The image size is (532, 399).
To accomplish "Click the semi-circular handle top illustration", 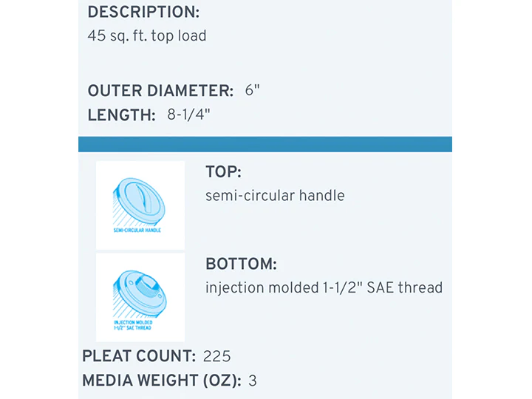I will [x=140, y=205].
